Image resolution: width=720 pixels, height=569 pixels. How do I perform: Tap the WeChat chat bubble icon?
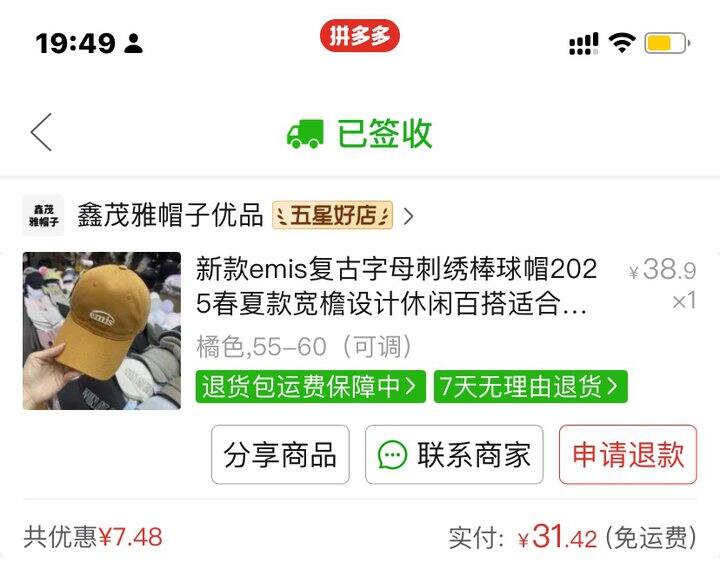coord(392,455)
